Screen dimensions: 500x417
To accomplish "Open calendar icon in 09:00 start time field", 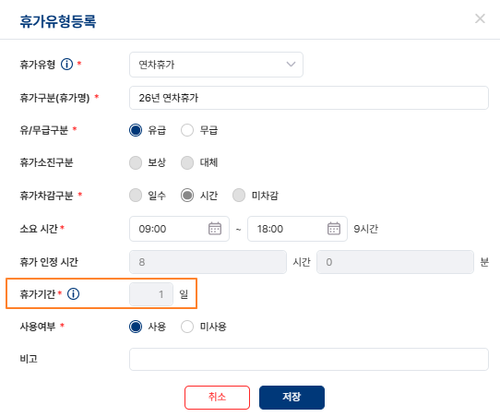I will (215, 229).
